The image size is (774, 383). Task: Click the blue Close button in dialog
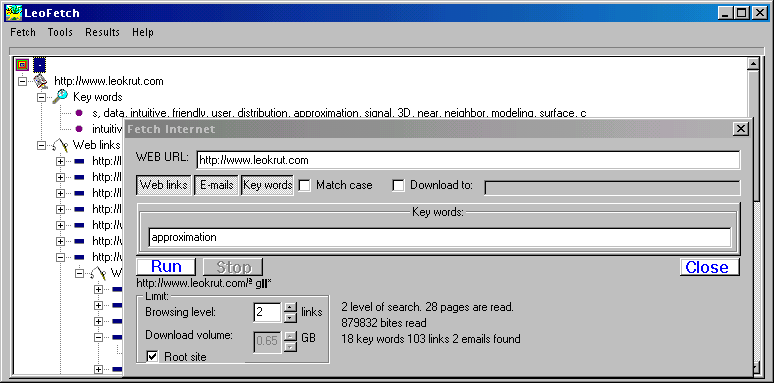pos(709,267)
